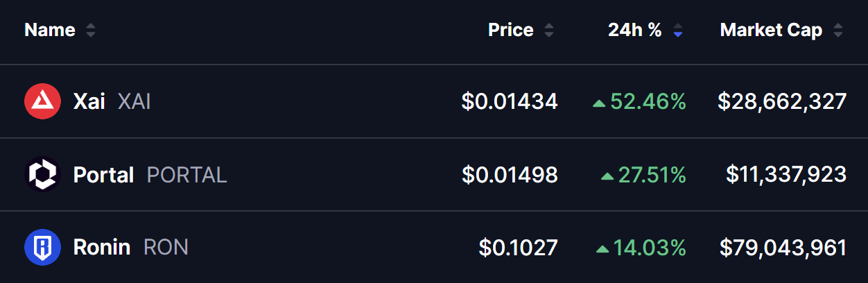This screenshot has height=283, width=868.
Task: Click the PORTAL ticker symbol
Action: click(x=186, y=175)
